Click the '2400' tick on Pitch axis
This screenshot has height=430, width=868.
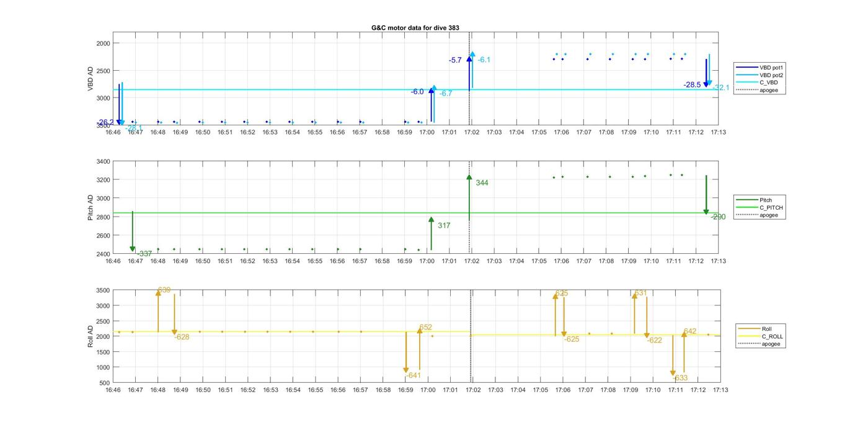coord(102,254)
